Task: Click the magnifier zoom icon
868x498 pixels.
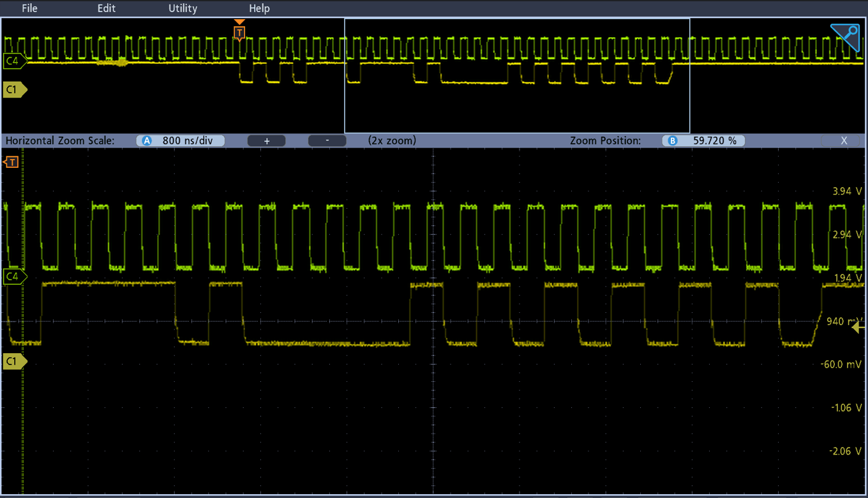Action: click(x=845, y=38)
